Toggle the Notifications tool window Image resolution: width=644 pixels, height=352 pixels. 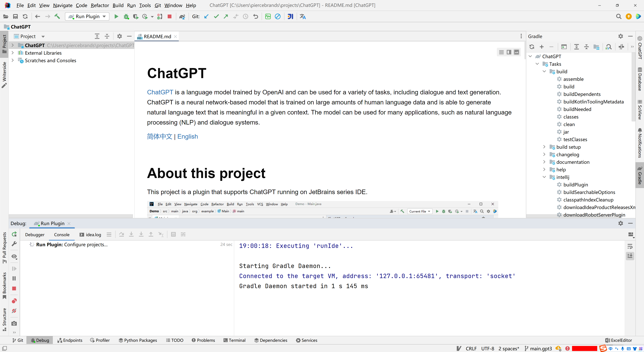tap(640, 143)
